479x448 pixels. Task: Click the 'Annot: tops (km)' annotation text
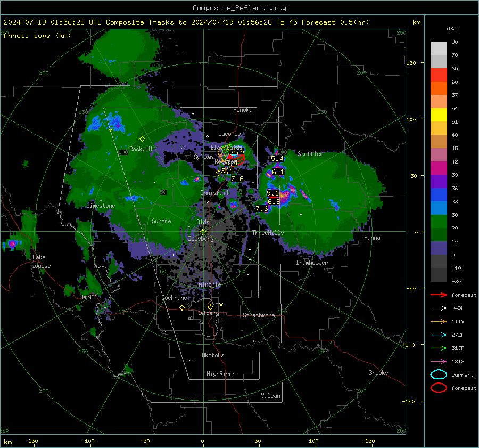click(37, 36)
